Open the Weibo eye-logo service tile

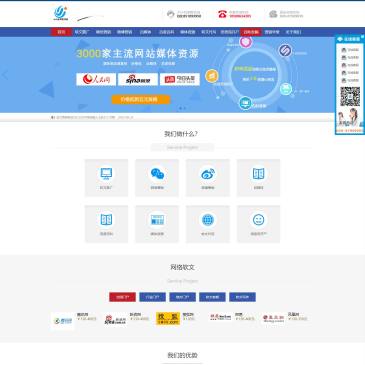208,178
